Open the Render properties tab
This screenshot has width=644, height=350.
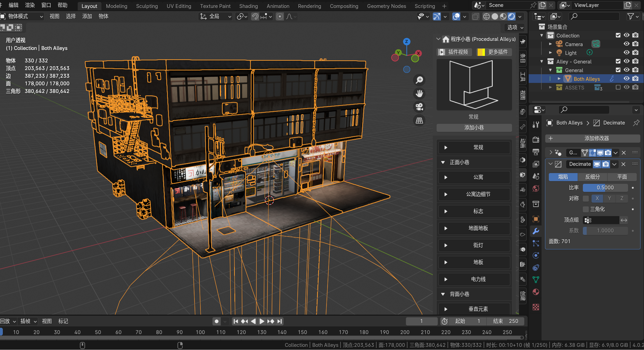coord(536,139)
